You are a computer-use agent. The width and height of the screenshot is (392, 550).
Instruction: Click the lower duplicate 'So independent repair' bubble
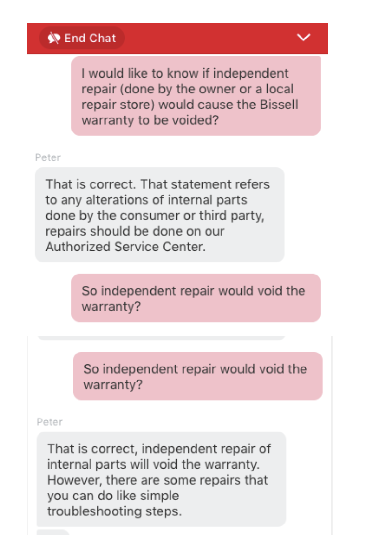pyautogui.click(x=197, y=376)
